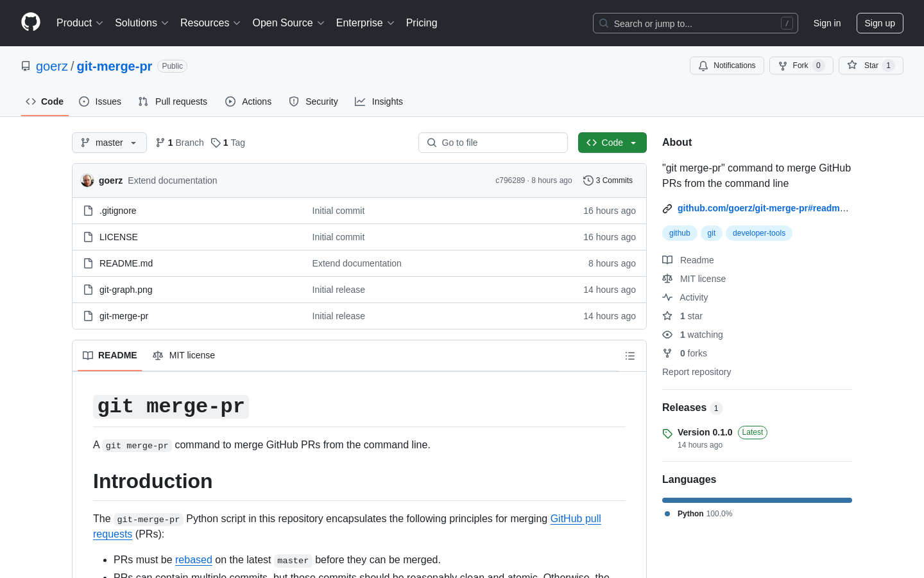Click the tag icon beside Version 0.1.0
Image resolution: width=924 pixels, height=578 pixels.
coord(667,433)
